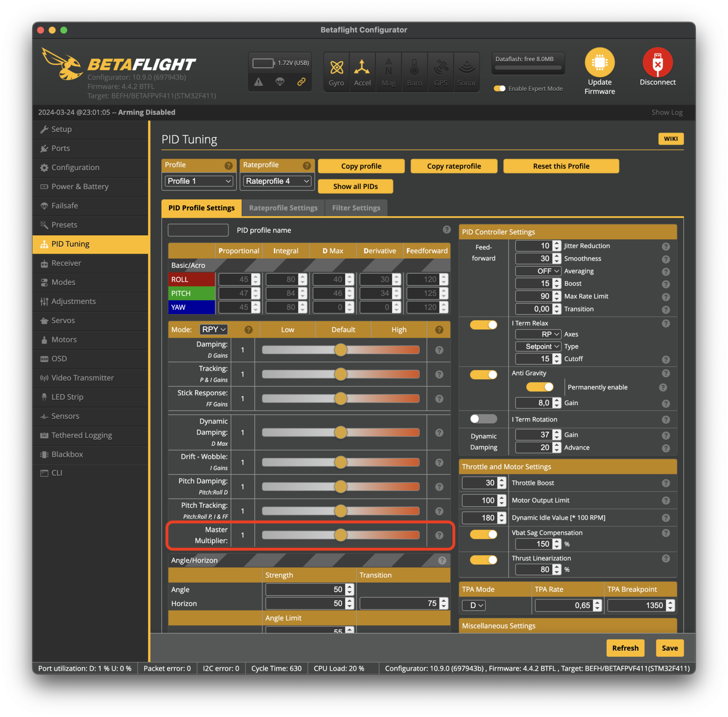Image resolution: width=728 pixels, height=717 pixels.
Task: Open the TPA Mode D dropdown
Action: (x=474, y=605)
